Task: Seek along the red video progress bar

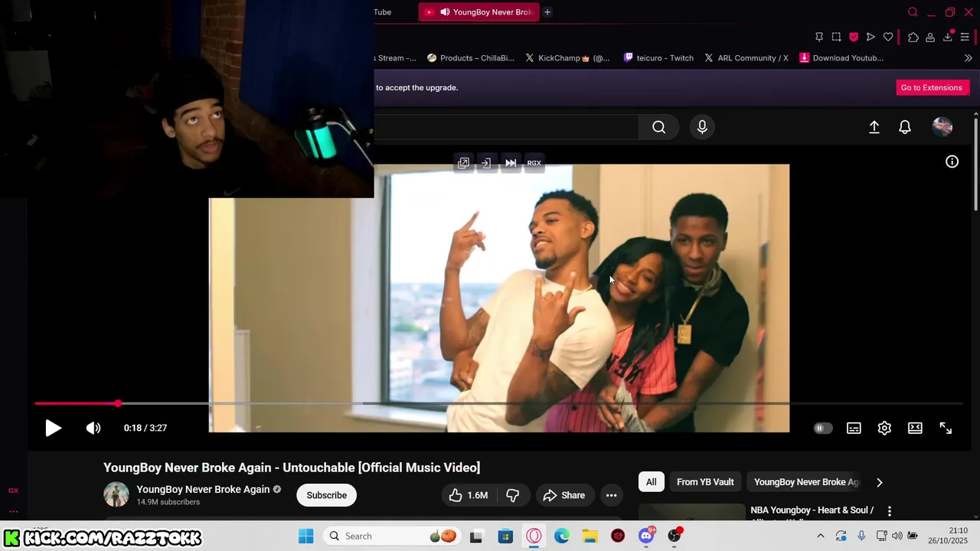Action: pyautogui.click(x=498, y=403)
